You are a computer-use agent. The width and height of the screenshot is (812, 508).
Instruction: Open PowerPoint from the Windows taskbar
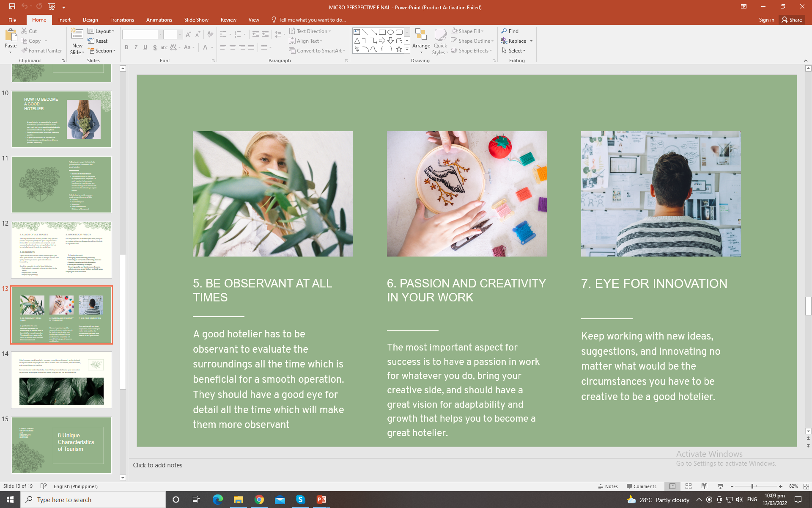tap(321, 500)
